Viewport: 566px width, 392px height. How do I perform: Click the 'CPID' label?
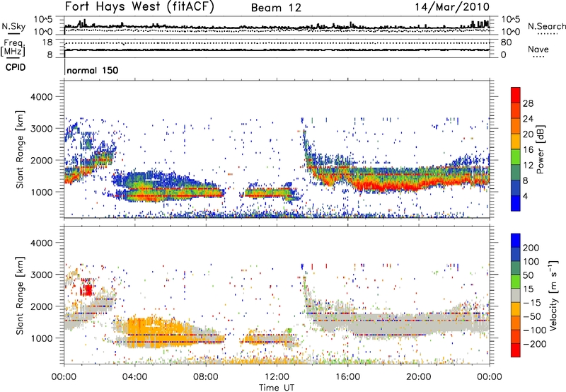click(x=16, y=67)
